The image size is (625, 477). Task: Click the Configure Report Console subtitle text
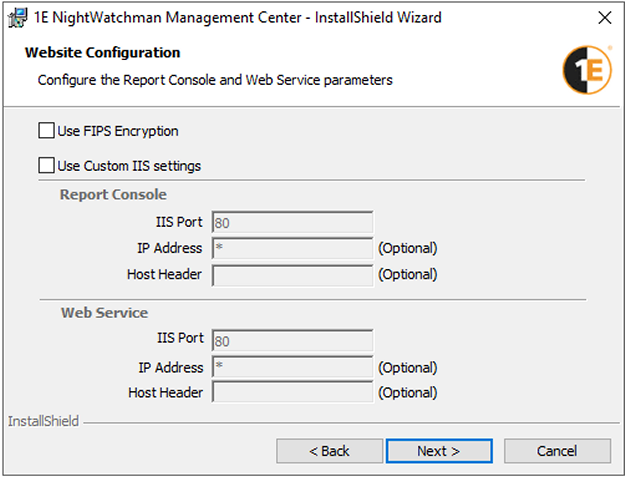[x=215, y=80]
